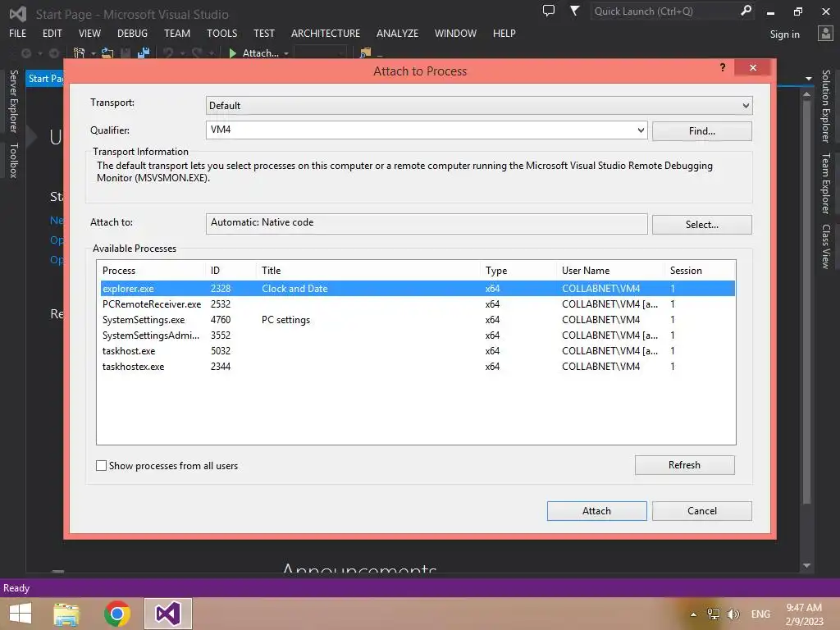The image size is (840, 630).
Task: Open the document tab list dropdown arrow
Action: pyautogui.click(x=808, y=79)
